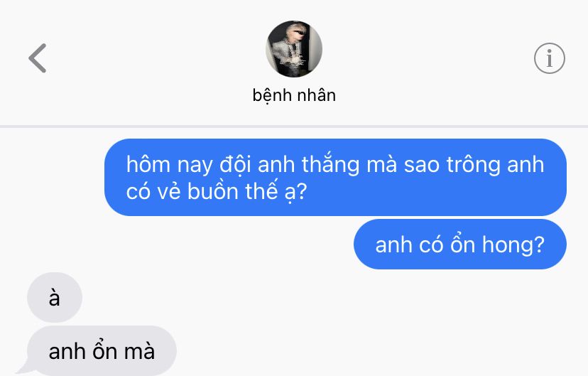The width and height of the screenshot is (588, 376).
Task: Click the header divider line below contact name
Action: pos(294,127)
